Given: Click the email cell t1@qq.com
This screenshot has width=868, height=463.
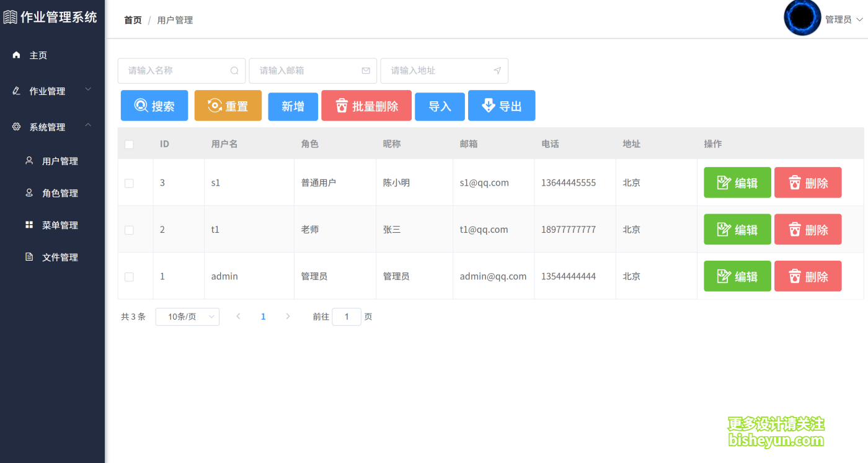Looking at the screenshot, I should (x=484, y=229).
